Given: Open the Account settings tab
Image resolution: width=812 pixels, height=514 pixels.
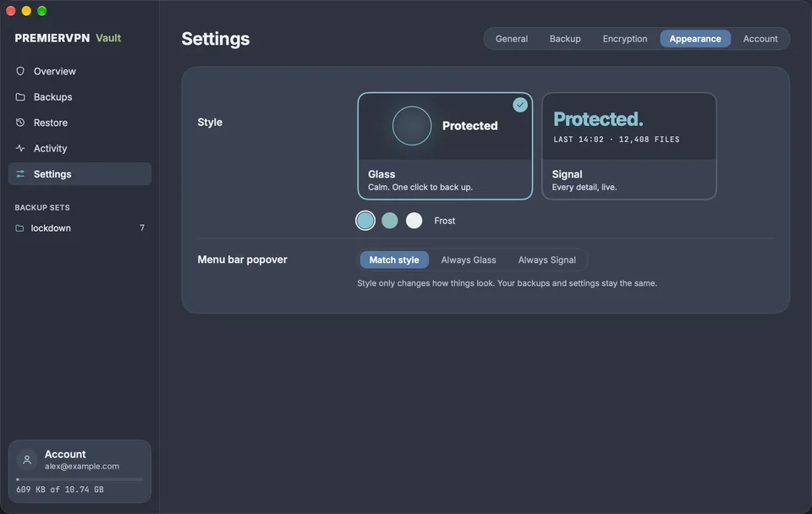Looking at the screenshot, I should coord(760,39).
